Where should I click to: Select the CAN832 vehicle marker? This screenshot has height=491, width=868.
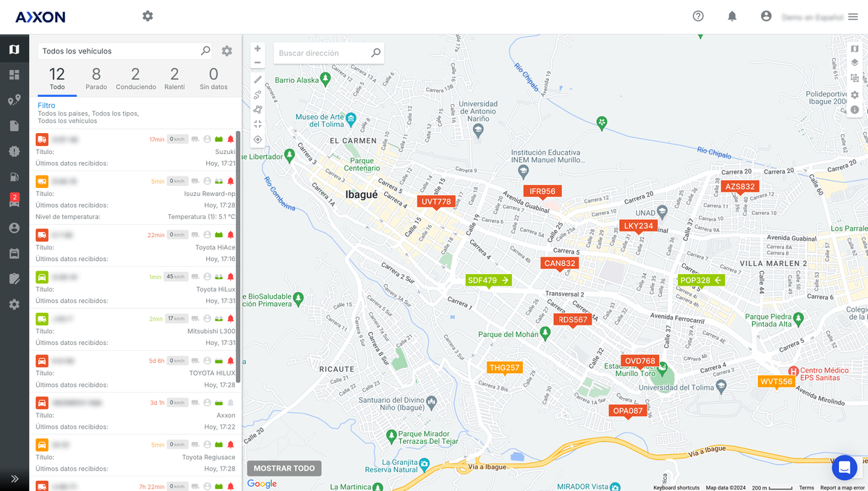point(560,263)
